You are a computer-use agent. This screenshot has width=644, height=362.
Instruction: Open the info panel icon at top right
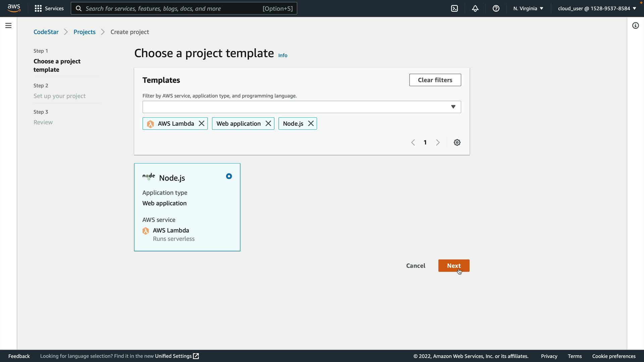pyautogui.click(x=635, y=25)
